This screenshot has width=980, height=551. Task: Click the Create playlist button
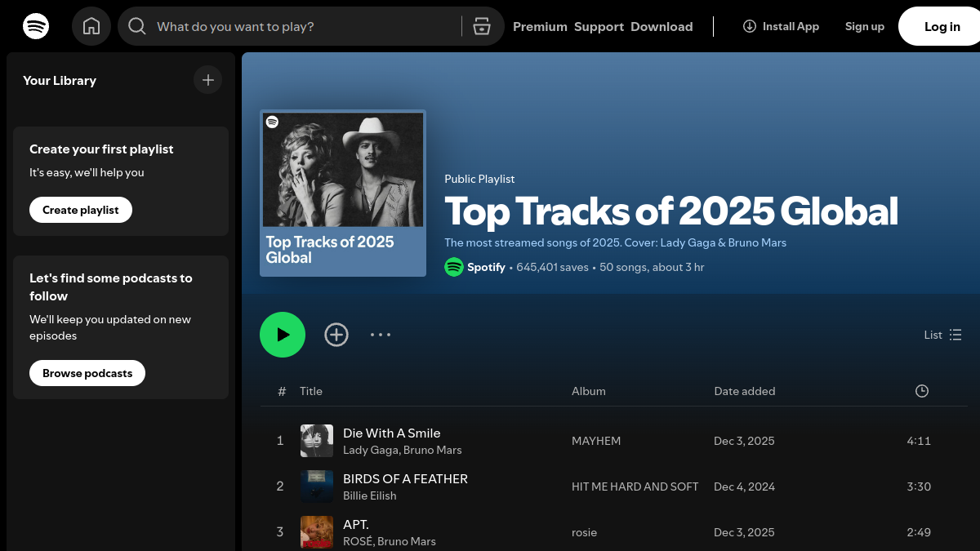click(x=81, y=210)
